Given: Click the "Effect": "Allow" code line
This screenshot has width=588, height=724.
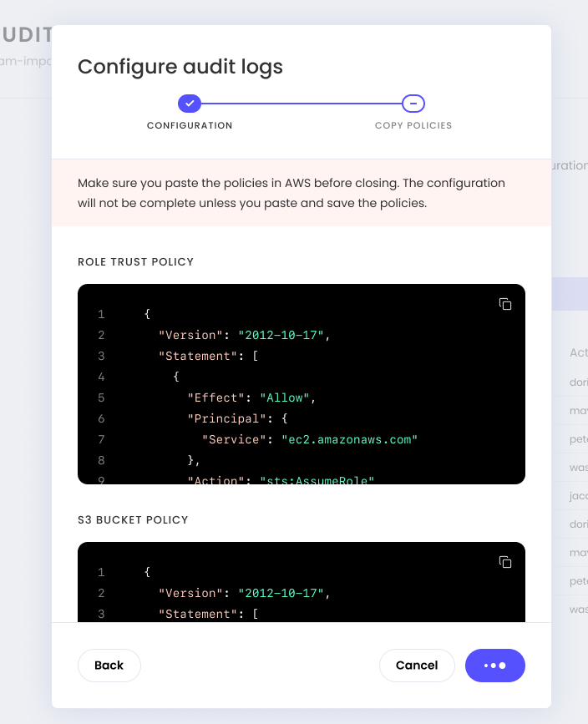Looking at the screenshot, I should pos(251,397).
